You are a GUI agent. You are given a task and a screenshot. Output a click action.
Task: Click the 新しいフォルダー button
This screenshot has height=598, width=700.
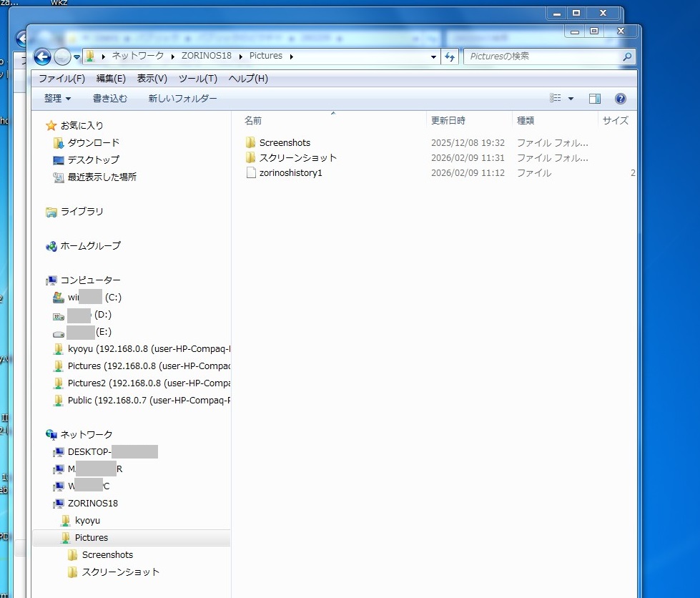point(182,99)
